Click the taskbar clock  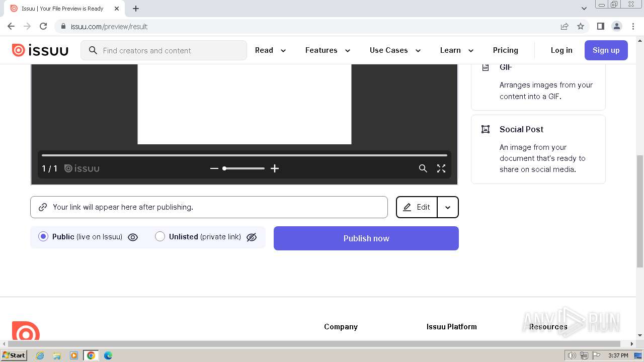pos(618,355)
